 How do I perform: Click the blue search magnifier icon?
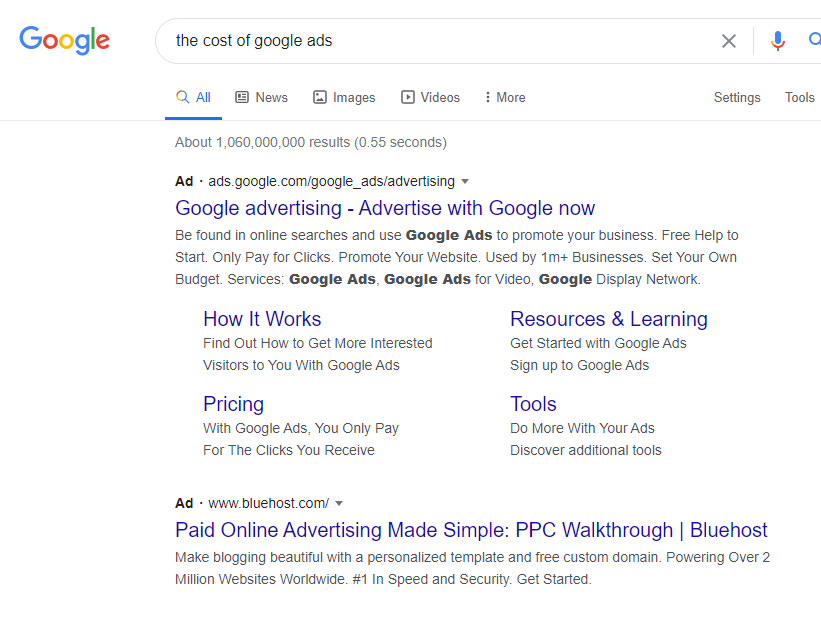pyautogui.click(x=814, y=40)
